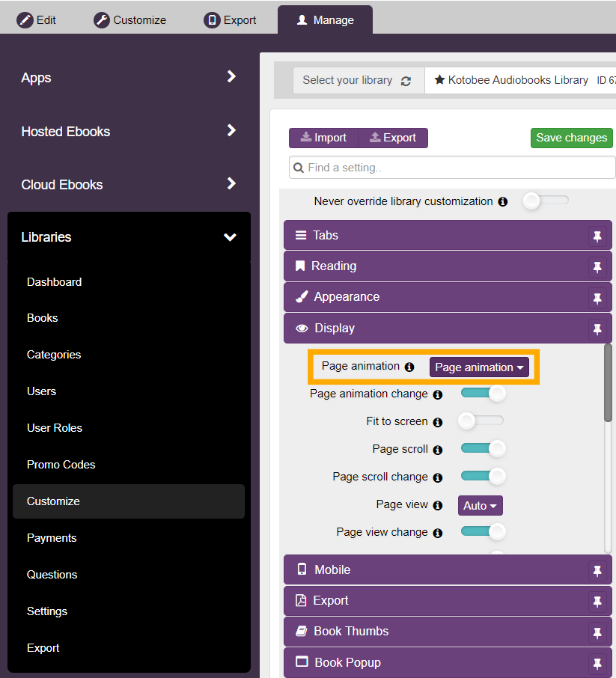This screenshot has height=678, width=616.
Task: Show info for Fit to screen
Action: coord(438,423)
